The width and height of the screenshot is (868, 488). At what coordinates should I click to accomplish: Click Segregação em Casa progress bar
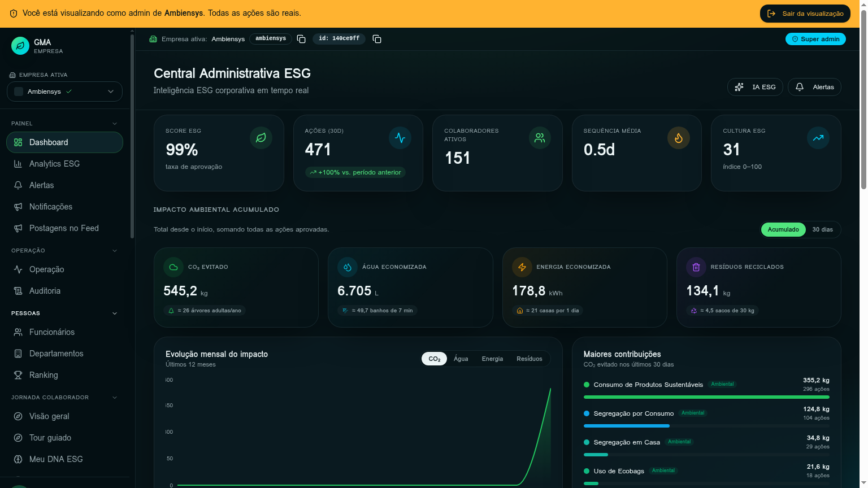[706, 455]
